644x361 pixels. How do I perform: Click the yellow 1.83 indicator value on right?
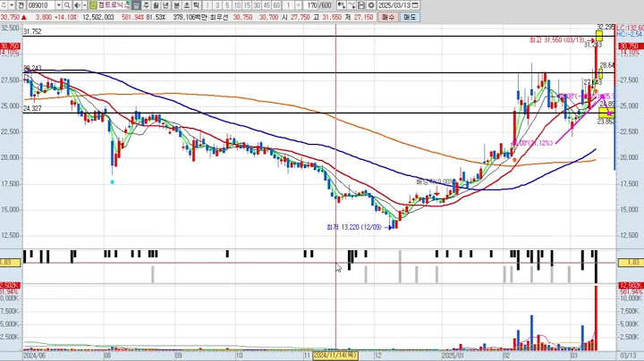(631, 262)
